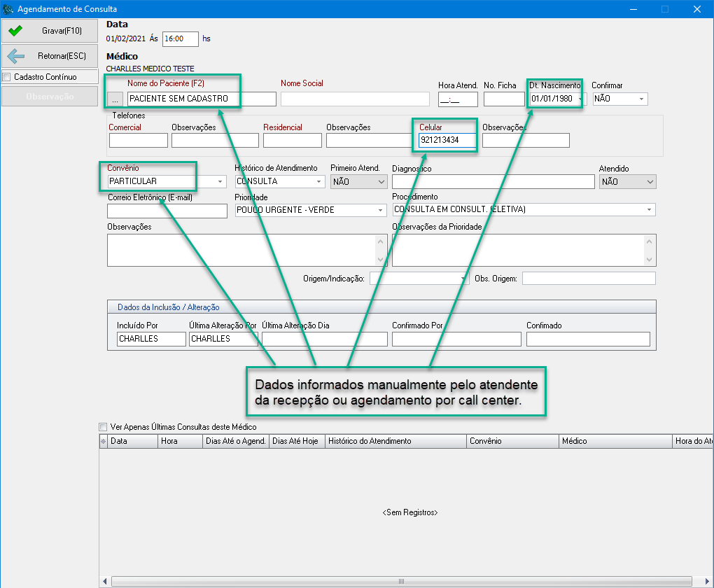
Task: Close the Agendamento de Consulta window
Action: tap(696, 9)
